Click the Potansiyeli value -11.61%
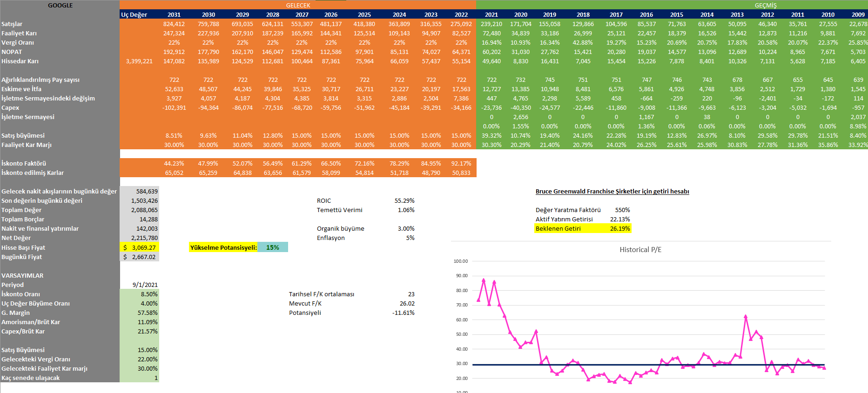 point(404,313)
